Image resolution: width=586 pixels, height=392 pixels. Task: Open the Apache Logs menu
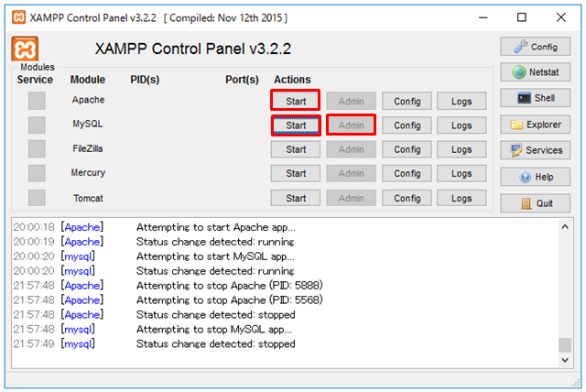tap(461, 101)
